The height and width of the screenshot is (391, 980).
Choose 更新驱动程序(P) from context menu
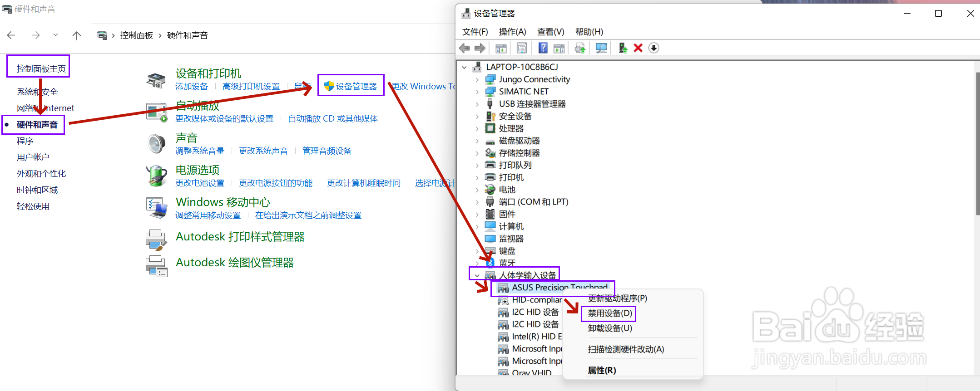[618, 298]
